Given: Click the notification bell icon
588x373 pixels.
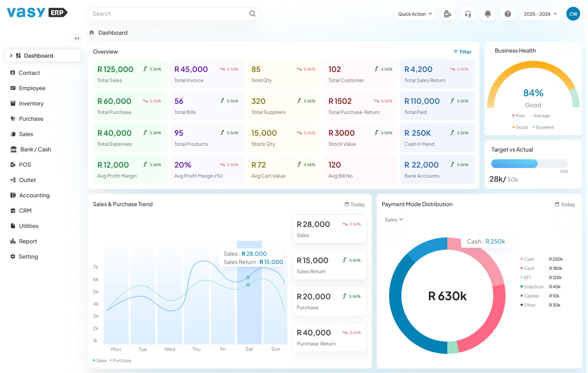Looking at the screenshot, I should tap(487, 14).
